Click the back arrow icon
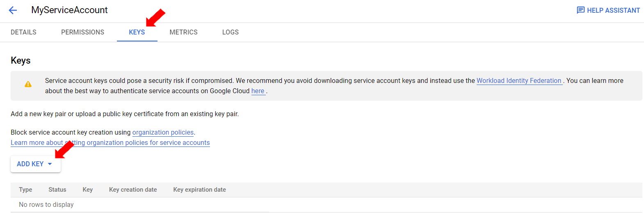The width and height of the screenshot is (644, 220). point(13,10)
